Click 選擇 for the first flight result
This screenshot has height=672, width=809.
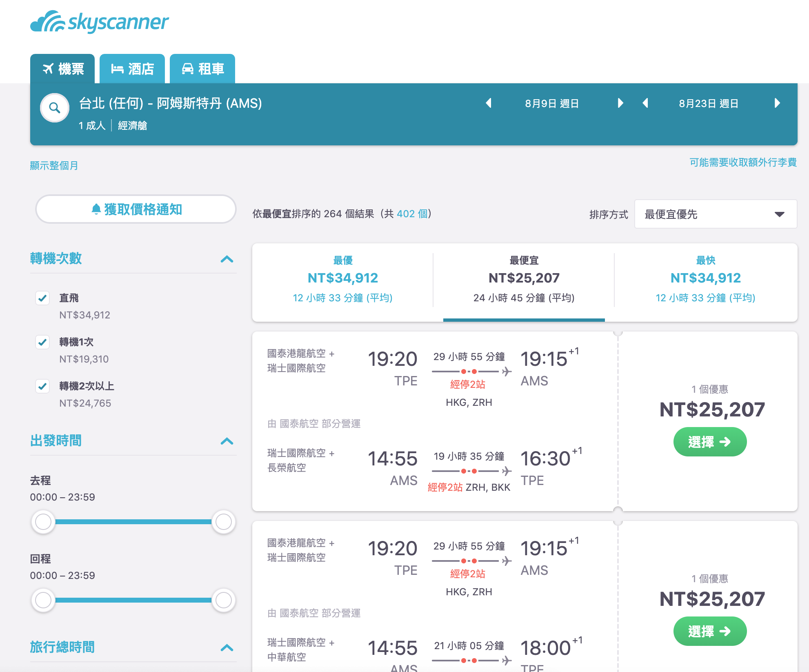(x=710, y=442)
